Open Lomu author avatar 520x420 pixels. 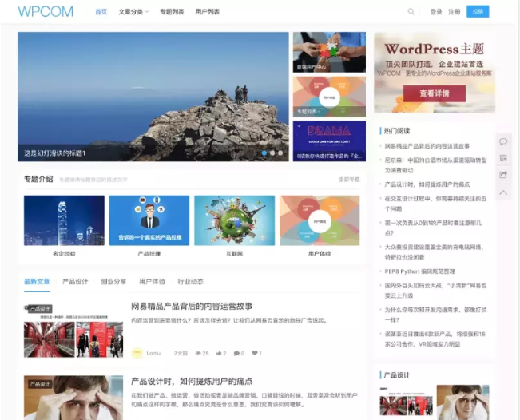[x=137, y=353]
